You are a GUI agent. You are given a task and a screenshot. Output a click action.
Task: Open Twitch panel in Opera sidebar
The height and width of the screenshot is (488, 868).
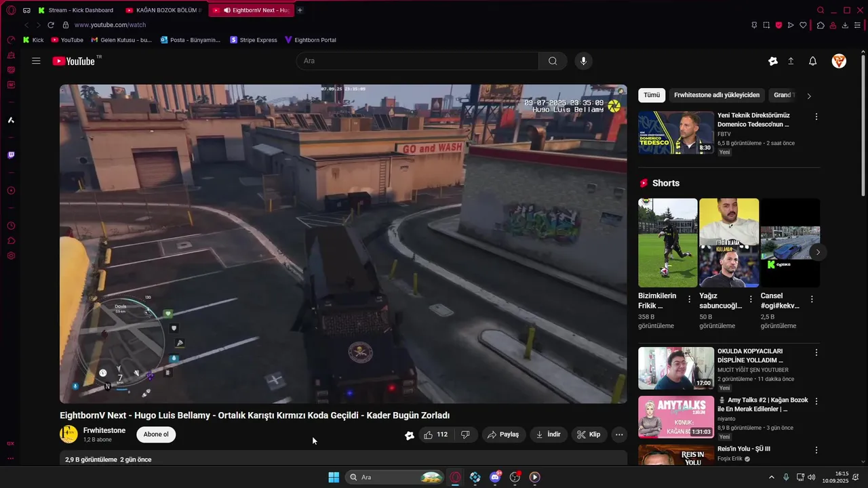pos(11,155)
